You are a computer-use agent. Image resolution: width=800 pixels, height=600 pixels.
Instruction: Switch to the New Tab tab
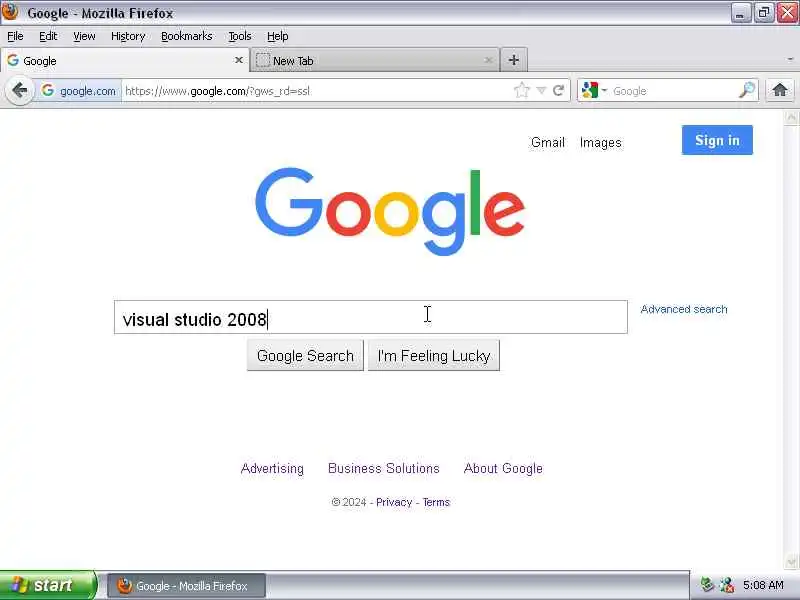coord(375,61)
